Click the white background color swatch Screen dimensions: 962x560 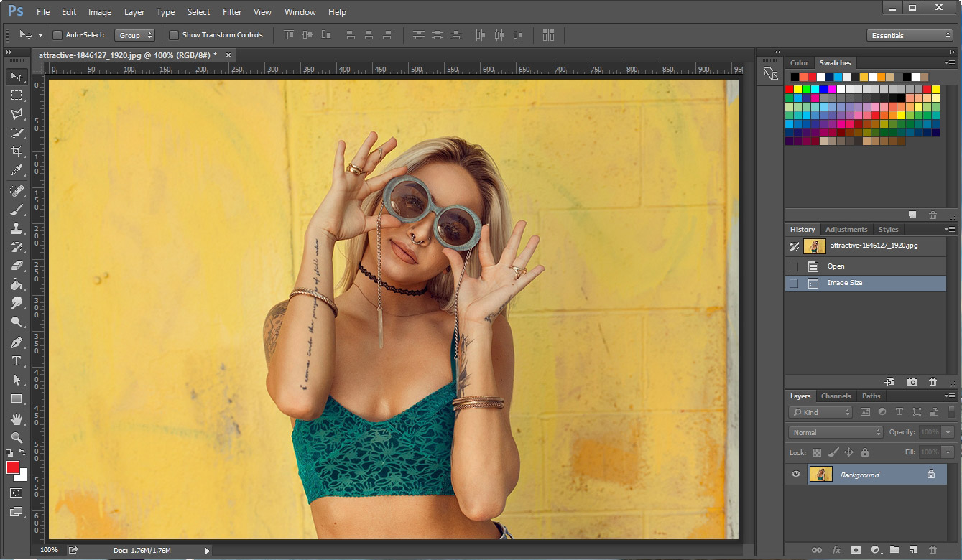[23, 477]
